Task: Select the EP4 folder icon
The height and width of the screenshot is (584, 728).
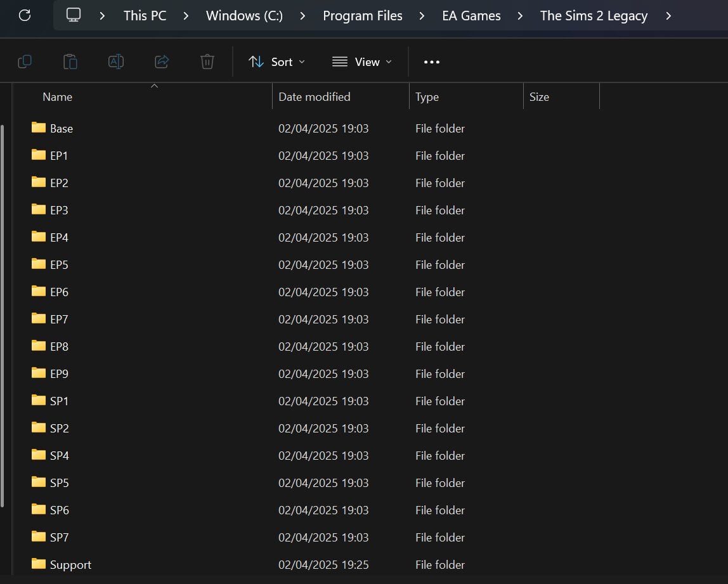Action: 39,237
